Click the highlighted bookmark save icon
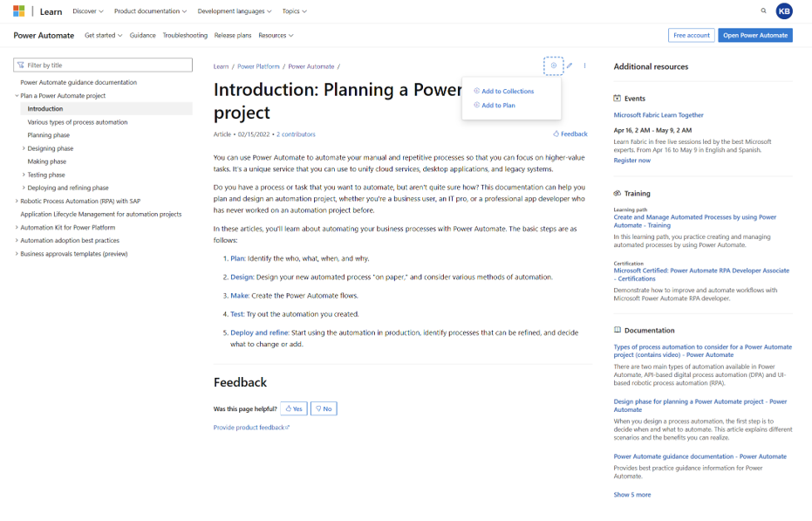The height and width of the screenshot is (521, 812). click(554, 65)
